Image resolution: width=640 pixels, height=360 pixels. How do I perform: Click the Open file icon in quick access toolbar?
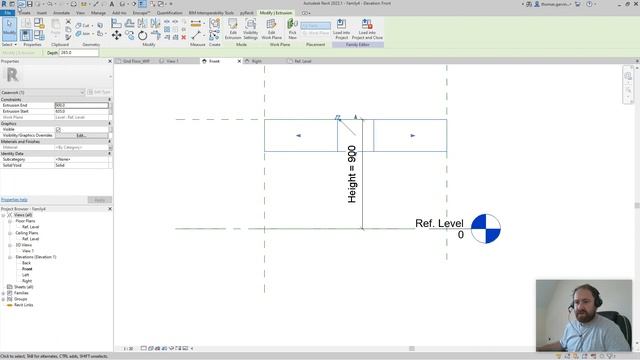point(21,4)
